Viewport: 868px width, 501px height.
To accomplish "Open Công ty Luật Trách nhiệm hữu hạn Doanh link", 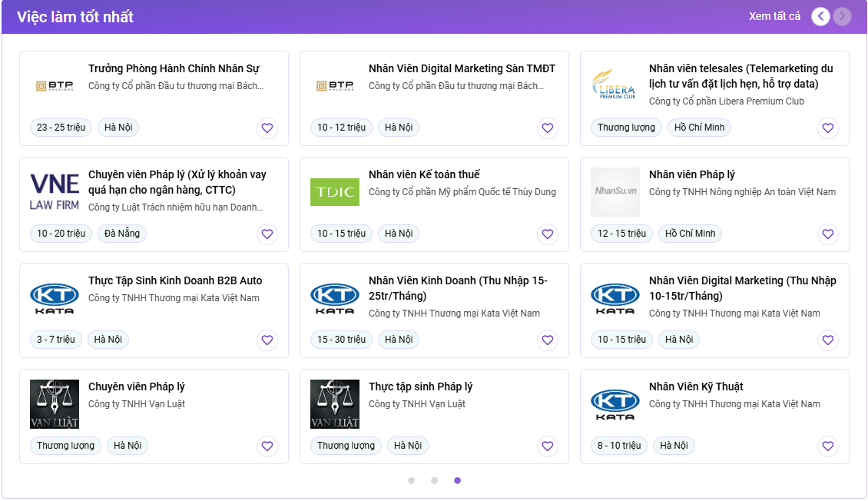I will point(175,207).
